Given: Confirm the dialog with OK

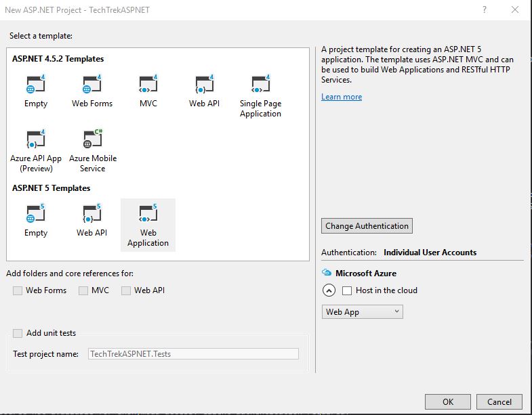Looking at the screenshot, I should 448,401.
